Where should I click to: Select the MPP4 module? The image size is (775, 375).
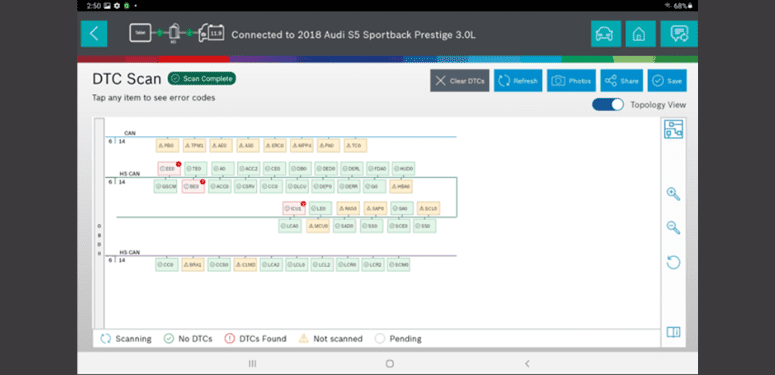click(301, 146)
